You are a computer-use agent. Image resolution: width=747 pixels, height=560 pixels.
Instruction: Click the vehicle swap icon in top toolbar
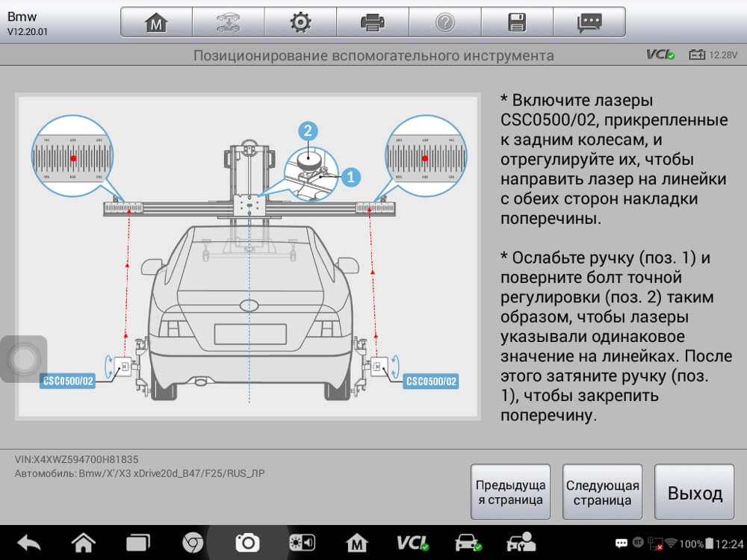228,22
